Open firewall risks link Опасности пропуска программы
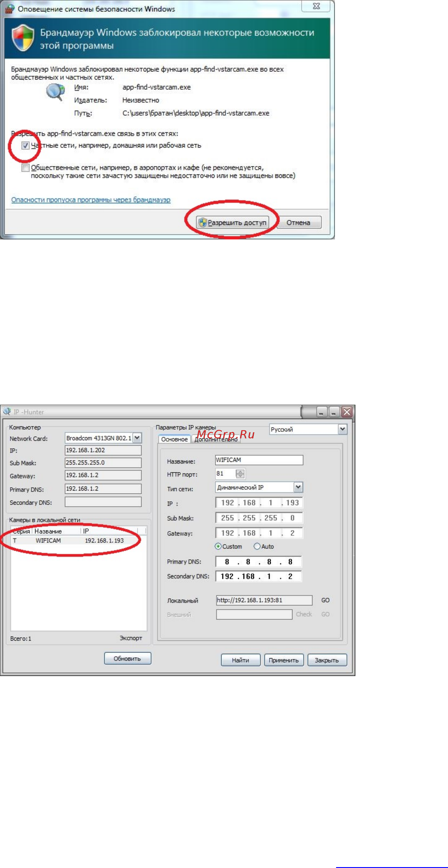 (91, 200)
